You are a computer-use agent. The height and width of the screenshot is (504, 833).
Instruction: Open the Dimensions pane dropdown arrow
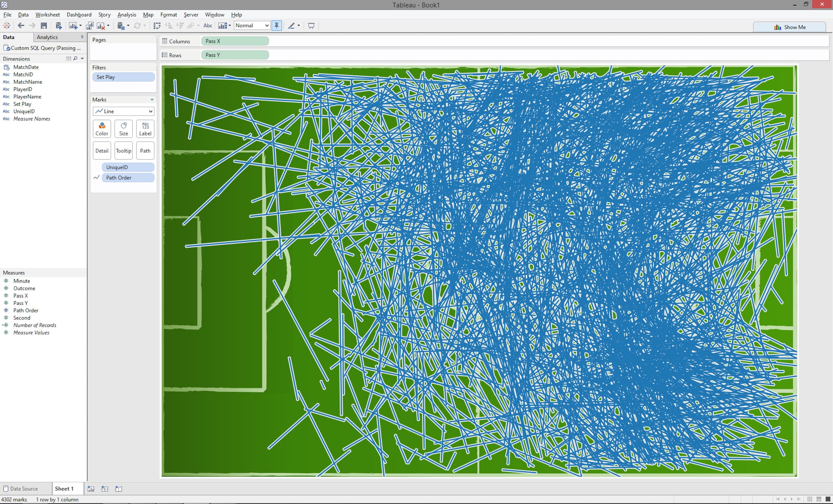pyautogui.click(x=82, y=58)
